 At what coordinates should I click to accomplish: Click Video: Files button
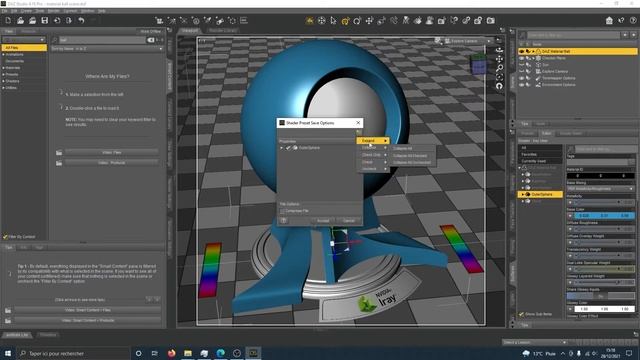[111, 152]
